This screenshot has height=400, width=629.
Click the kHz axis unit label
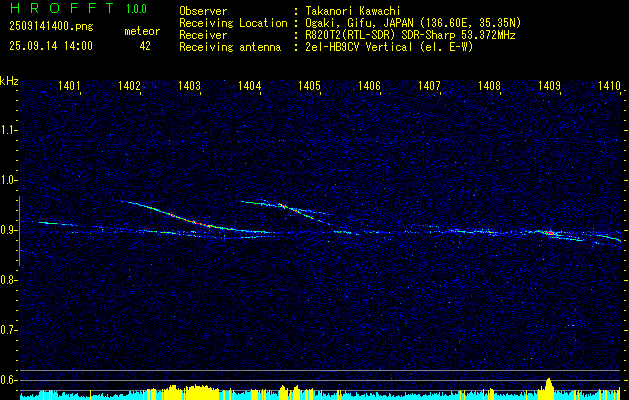(9, 81)
